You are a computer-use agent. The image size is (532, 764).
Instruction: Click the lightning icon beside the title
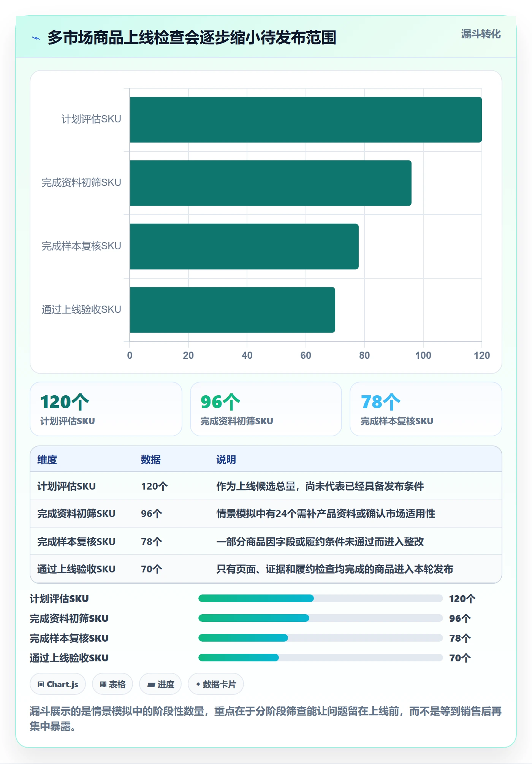tap(36, 38)
